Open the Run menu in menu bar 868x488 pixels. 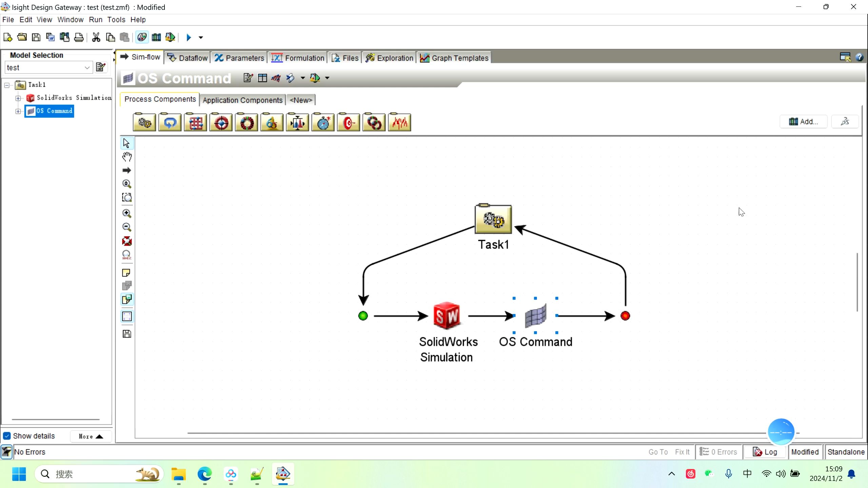(x=95, y=20)
